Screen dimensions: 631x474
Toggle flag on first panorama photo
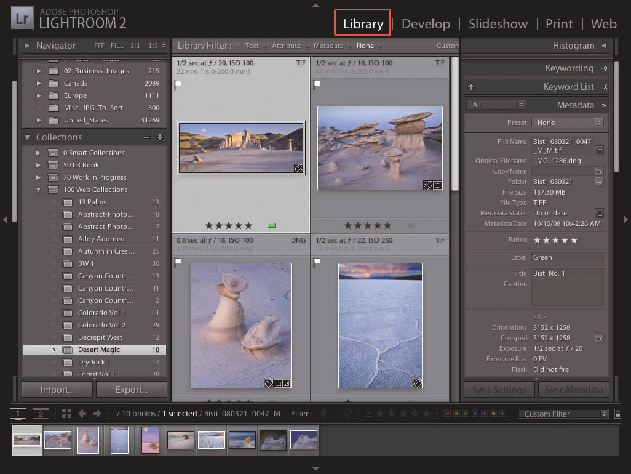point(178,84)
